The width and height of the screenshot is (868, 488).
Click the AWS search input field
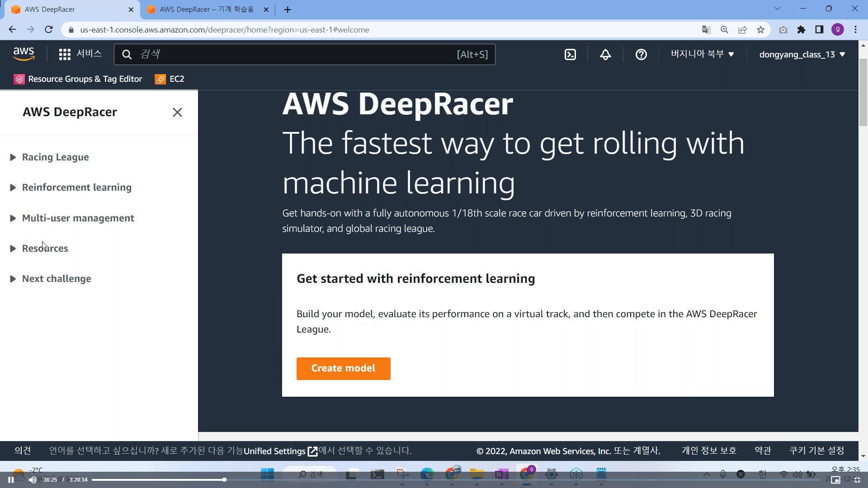tap(294, 54)
